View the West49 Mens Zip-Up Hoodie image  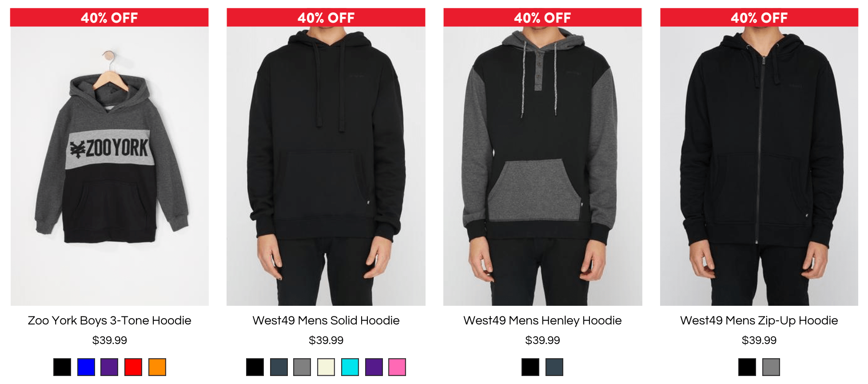pyautogui.click(x=759, y=166)
